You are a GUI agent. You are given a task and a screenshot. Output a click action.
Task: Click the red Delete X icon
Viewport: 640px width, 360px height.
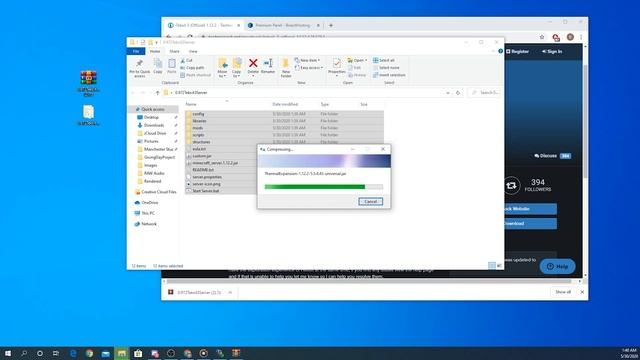(253, 63)
